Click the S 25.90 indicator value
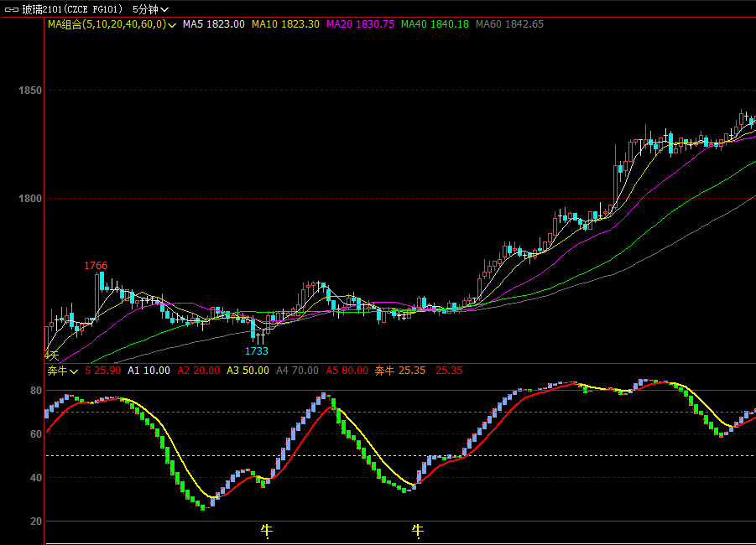 click(x=103, y=371)
